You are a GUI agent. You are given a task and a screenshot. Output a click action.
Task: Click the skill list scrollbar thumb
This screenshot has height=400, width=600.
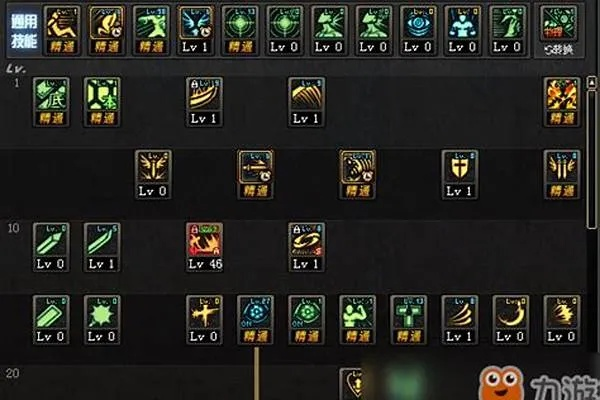(592, 159)
